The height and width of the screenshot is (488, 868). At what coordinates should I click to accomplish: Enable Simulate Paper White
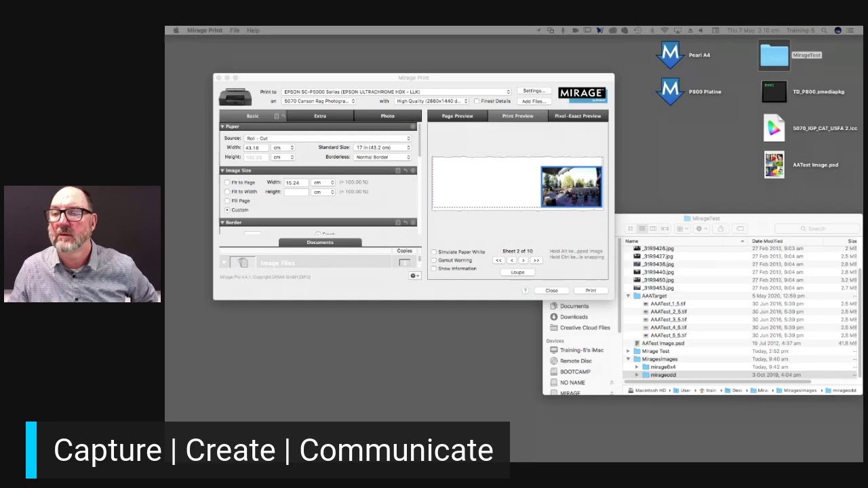[434, 252]
